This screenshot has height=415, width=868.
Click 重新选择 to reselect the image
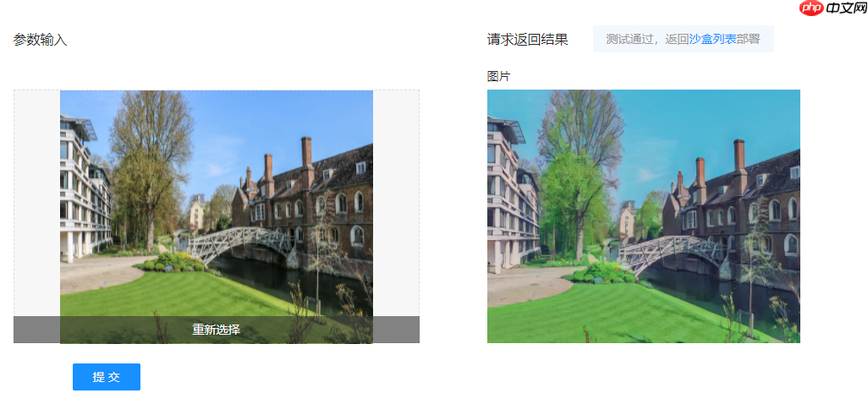tap(216, 330)
